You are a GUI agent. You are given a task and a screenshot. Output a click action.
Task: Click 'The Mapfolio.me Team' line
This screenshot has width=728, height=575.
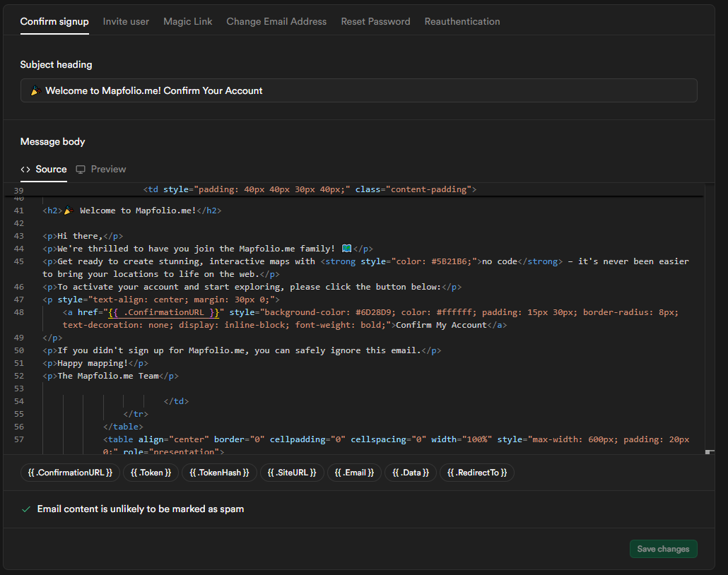click(110, 376)
